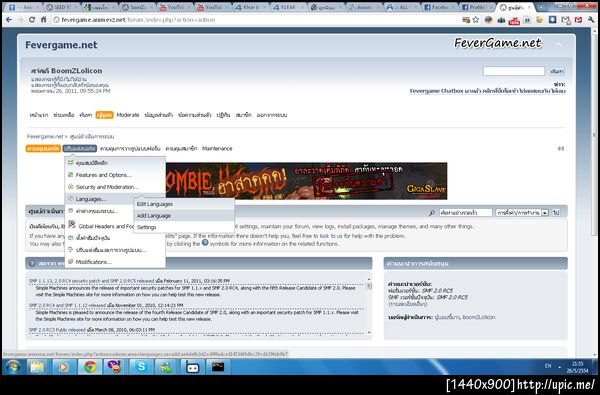Viewport: 600px width, 395px height.
Task: Toggle admin menu layout arrows icon
Action: click(x=561, y=149)
